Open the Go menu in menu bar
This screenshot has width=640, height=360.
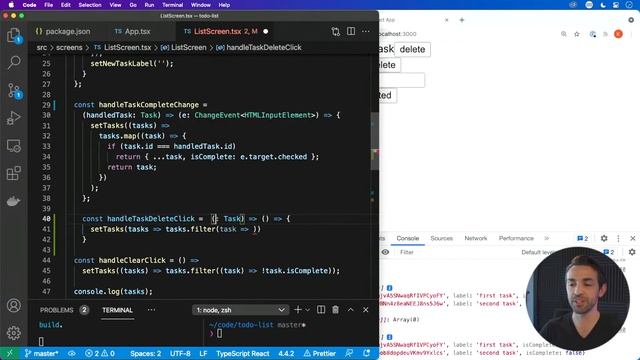coord(133,5)
